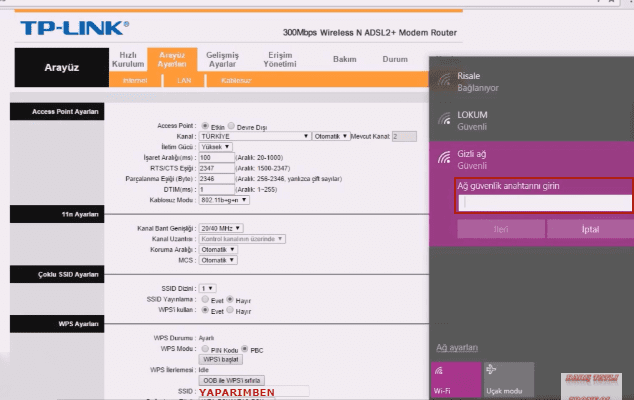The height and width of the screenshot is (400, 634).
Task: Open the Arayüz Ayarları tab
Action: 172,59
